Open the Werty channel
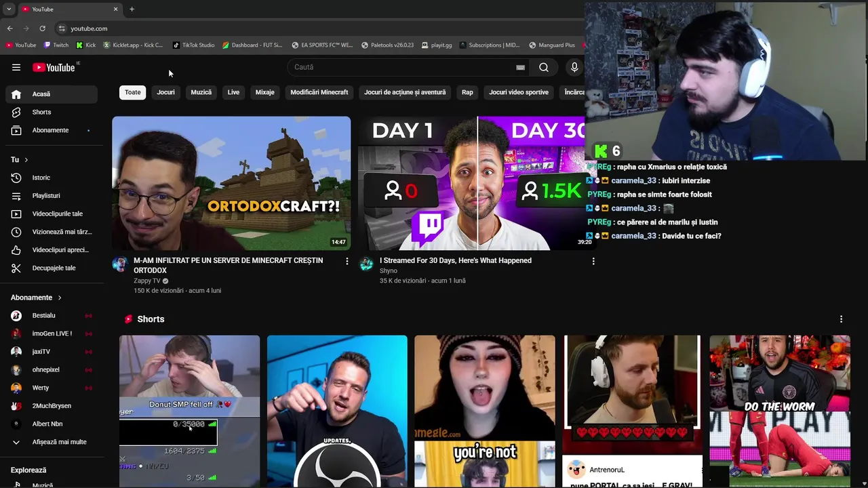The image size is (868, 488). [52, 388]
